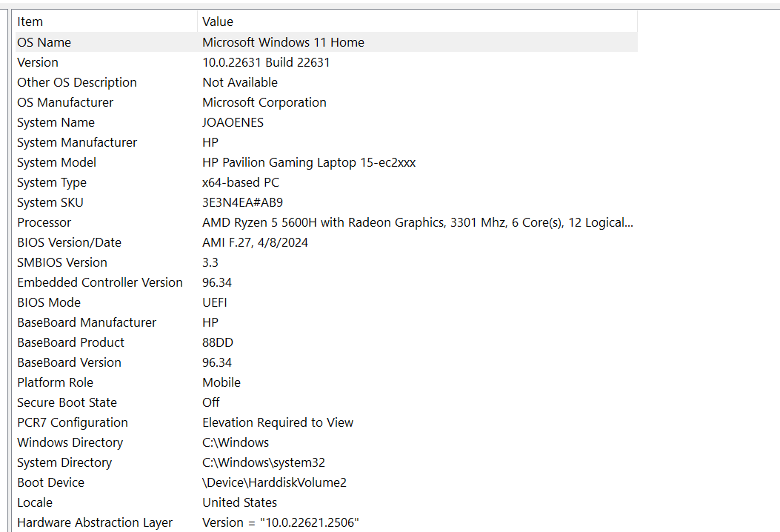Click the OS Manufacturer value Microsoft Corporation

(264, 102)
